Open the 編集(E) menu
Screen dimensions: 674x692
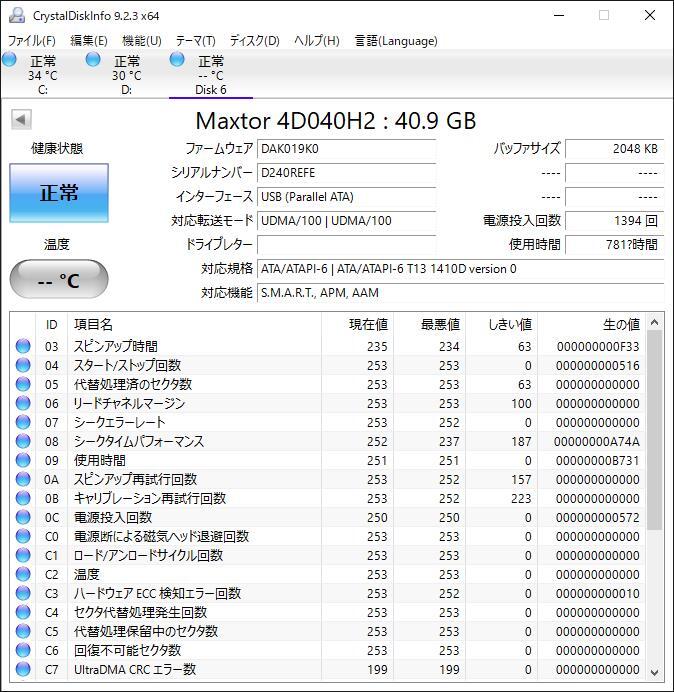pyautogui.click(x=89, y=41)
